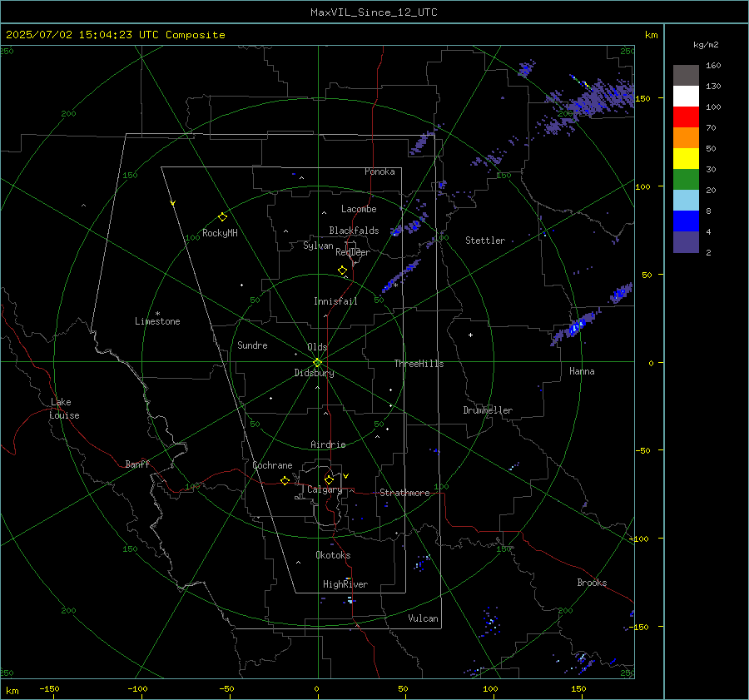Click the Okotoks label
Viewport: 749px width, 700px height.
(333, 554)
